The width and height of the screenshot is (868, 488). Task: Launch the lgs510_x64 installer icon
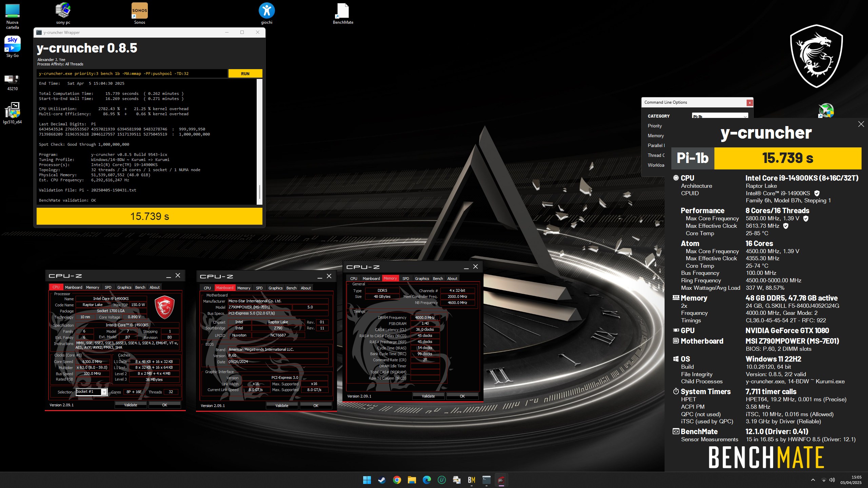[x=13, y=113]
